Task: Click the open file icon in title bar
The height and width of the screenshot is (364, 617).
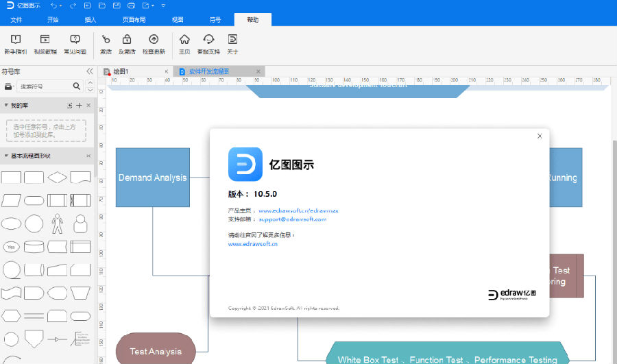Action: point(102,5)
